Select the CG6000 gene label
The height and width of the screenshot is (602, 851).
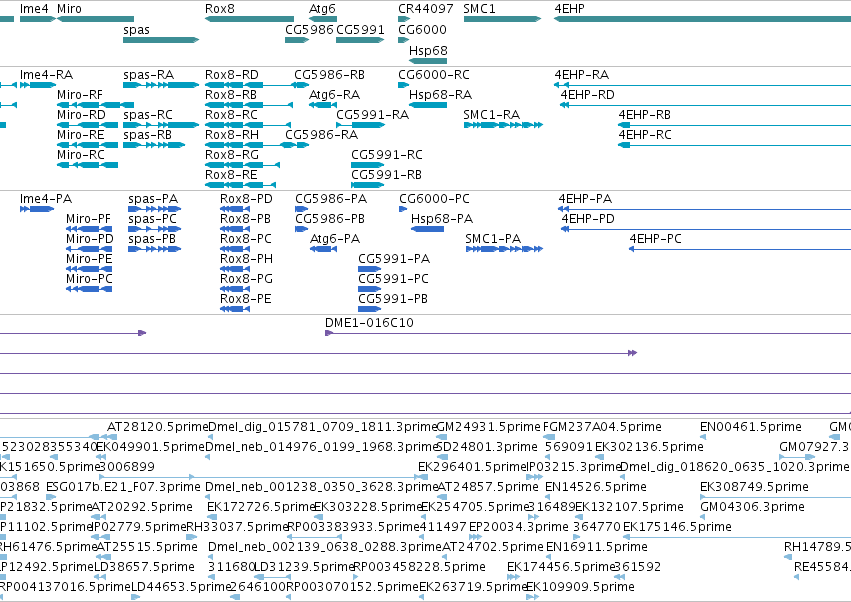click(422, 29)
